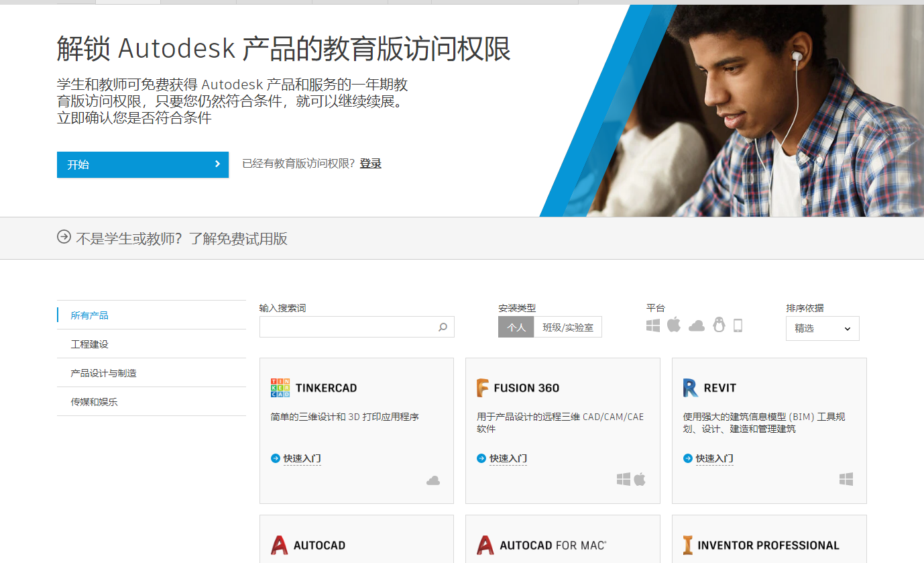Screen dimensions: 924x563
Task: Go to 产品设计与制造 category
Action: 103,373
